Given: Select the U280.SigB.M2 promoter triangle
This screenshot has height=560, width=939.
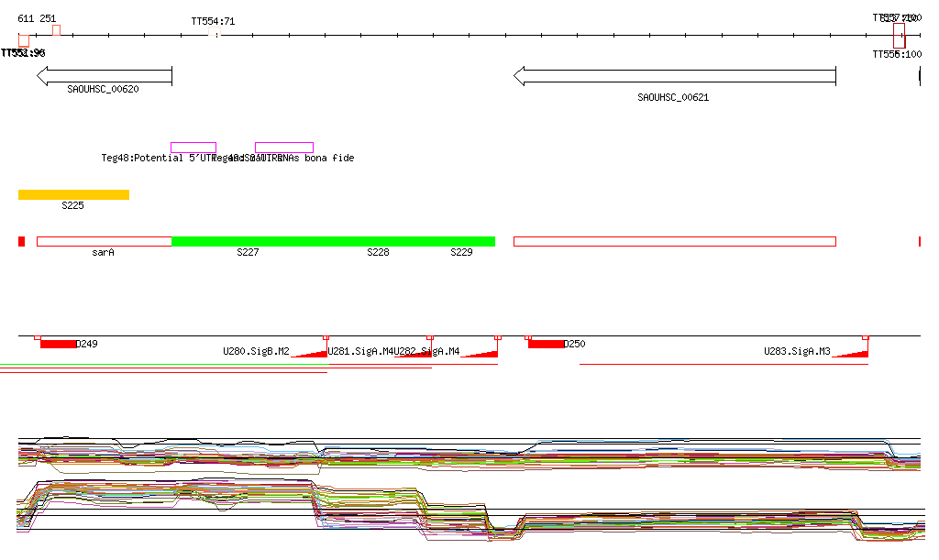Looking at the screenshot, I should coord(315,352).
